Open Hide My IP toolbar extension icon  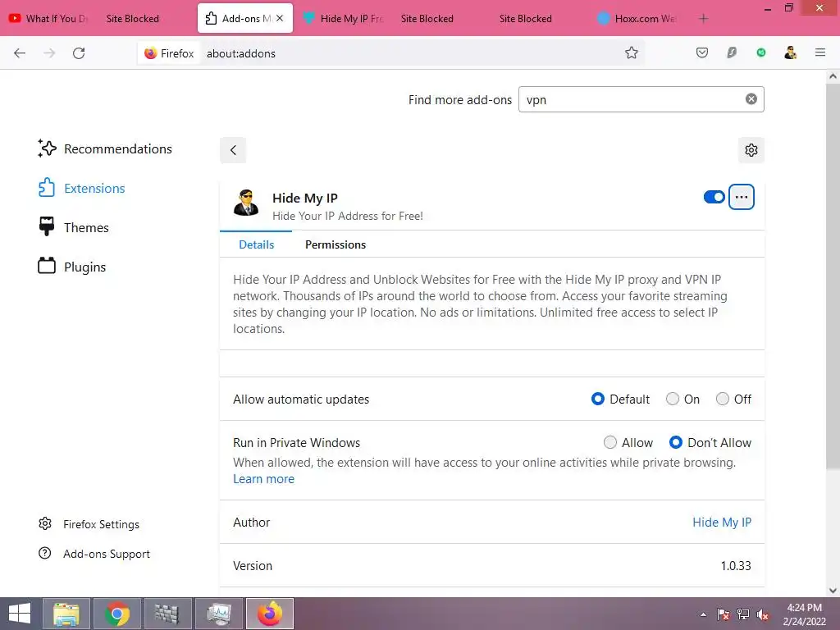coord(790,52)
